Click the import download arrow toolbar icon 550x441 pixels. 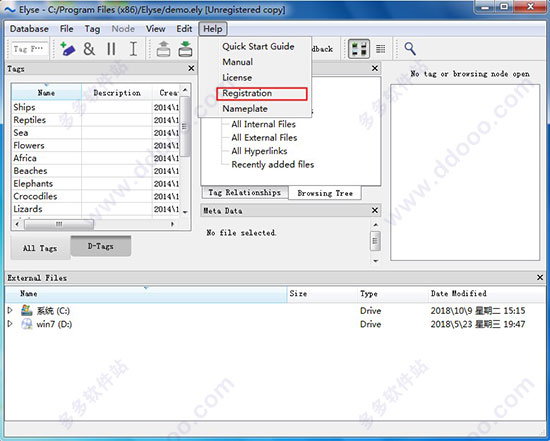185,49
